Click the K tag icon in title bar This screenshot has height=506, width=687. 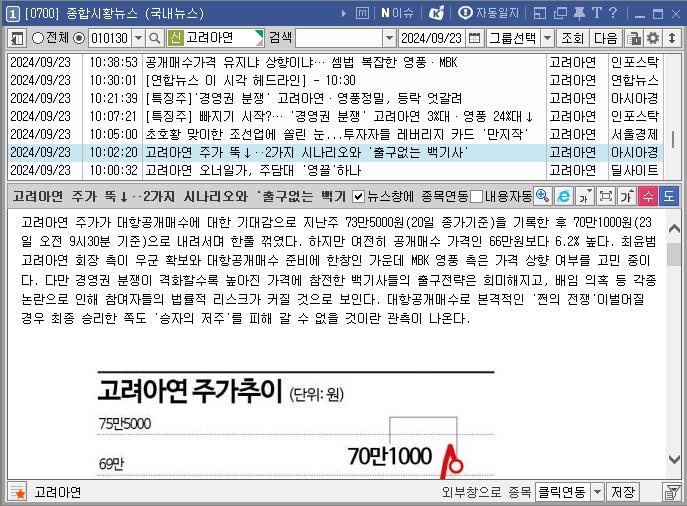point(436,13)
